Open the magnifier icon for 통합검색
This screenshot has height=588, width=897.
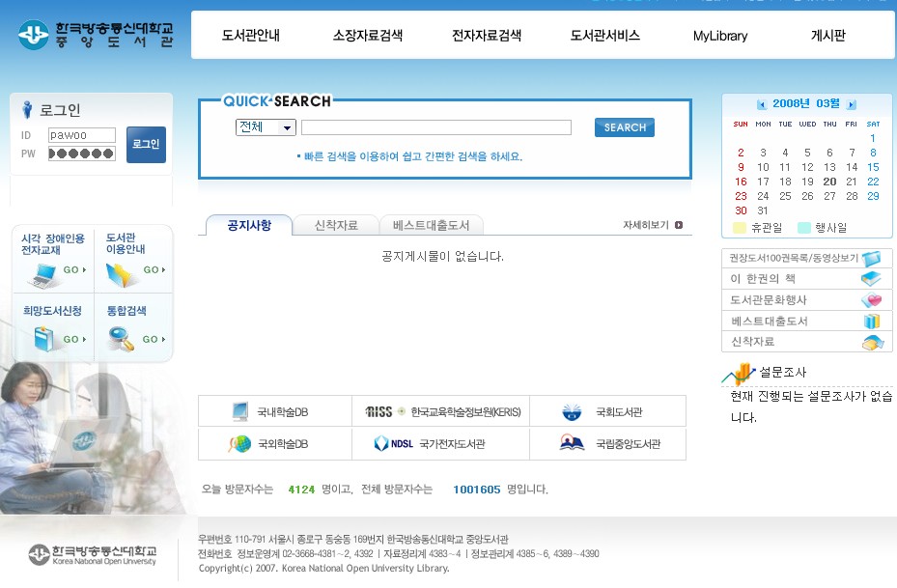[122, 339]
